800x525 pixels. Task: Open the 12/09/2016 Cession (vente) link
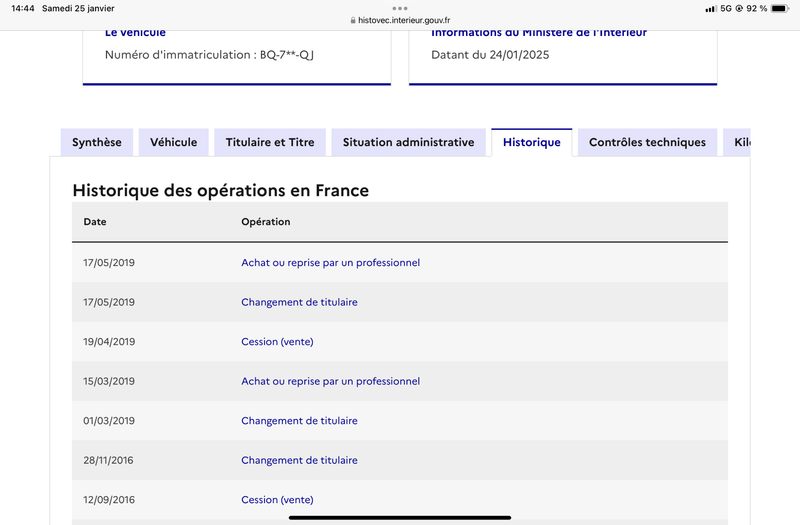pyautogui.click(x=277, y=500)
